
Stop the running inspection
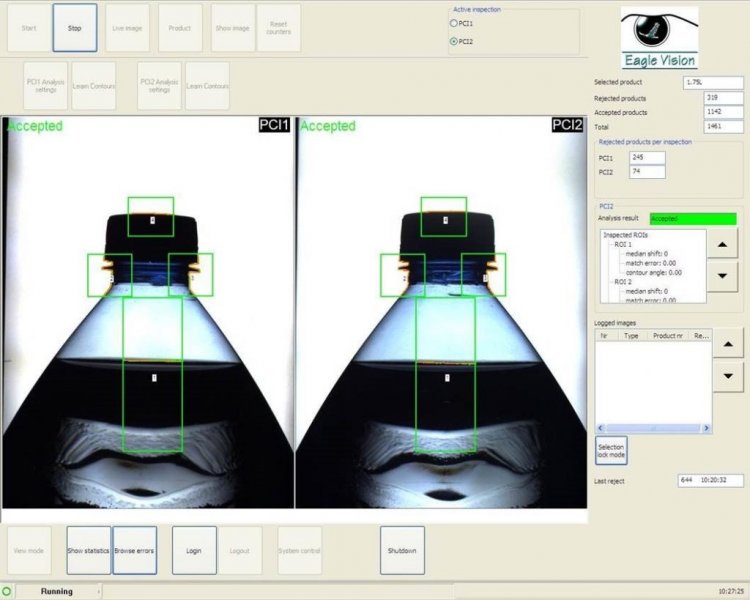coord(75,28)
